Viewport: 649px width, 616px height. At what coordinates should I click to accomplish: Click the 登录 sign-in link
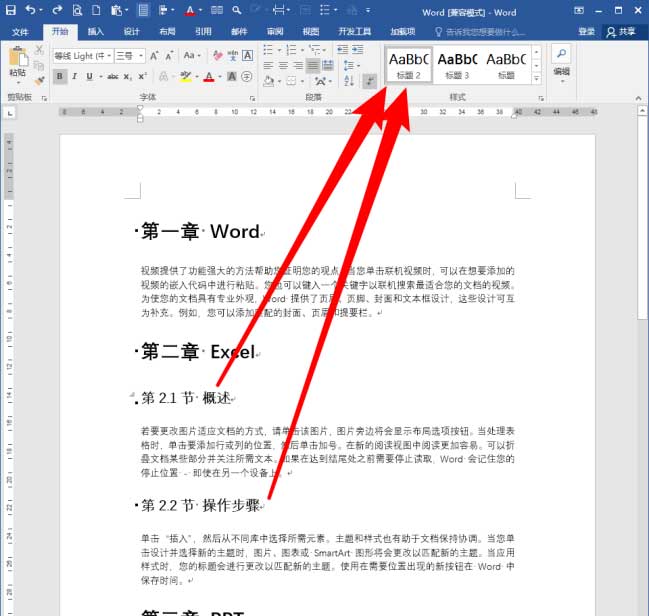(586, 31)
